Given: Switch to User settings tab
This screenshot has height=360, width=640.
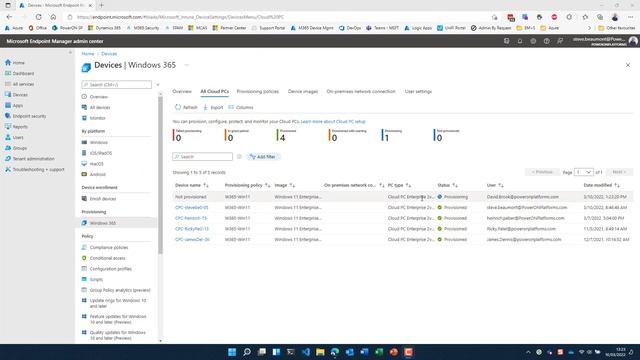Looking at the screenshot, I should pyautogui.click(x=418, y=91).
